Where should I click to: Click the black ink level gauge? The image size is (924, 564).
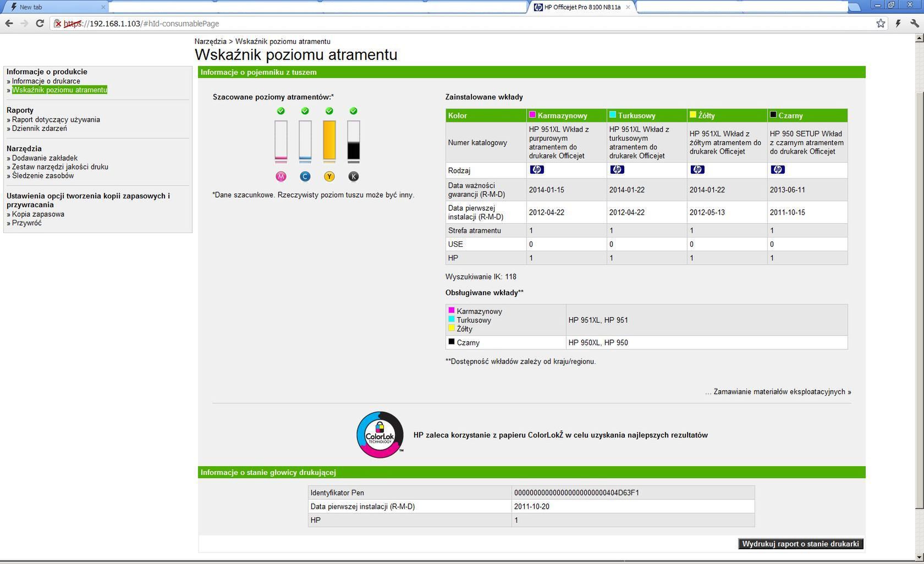(354, 142)
